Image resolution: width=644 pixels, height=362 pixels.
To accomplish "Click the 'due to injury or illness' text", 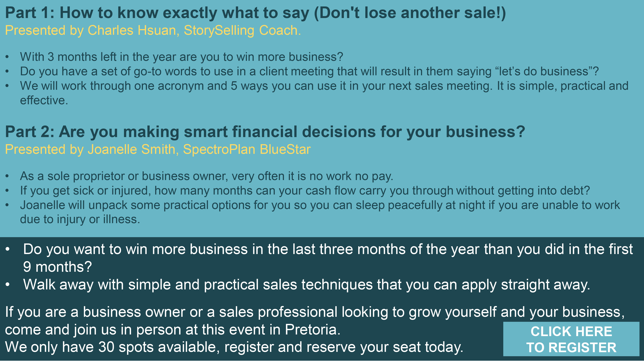I will point(80,219).
